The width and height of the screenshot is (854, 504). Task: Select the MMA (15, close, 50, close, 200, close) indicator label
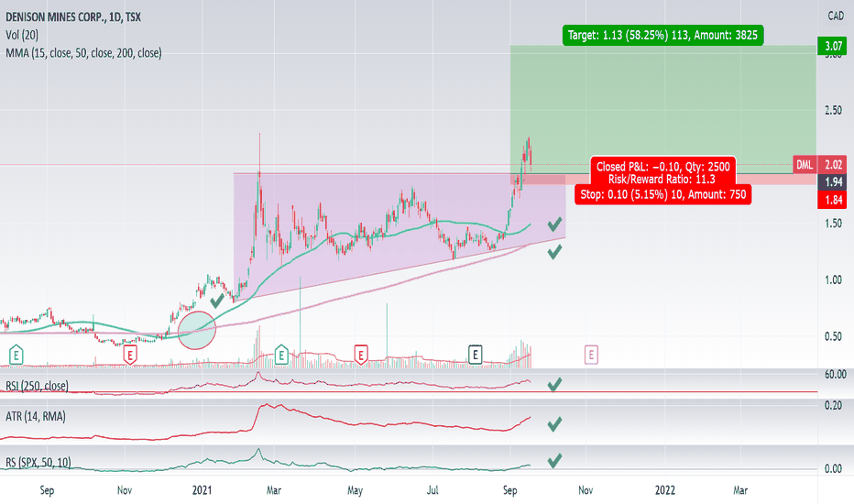tap(83, 53)
